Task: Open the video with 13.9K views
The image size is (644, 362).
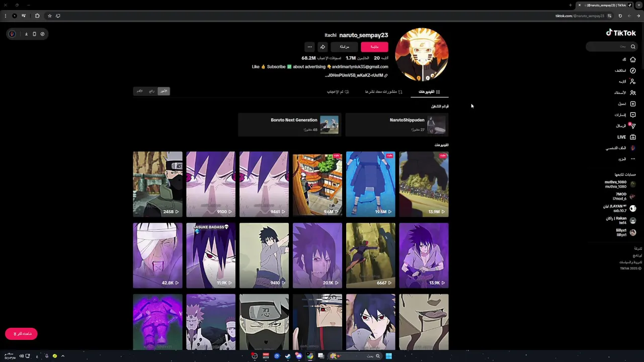Action: coord(424,255)
